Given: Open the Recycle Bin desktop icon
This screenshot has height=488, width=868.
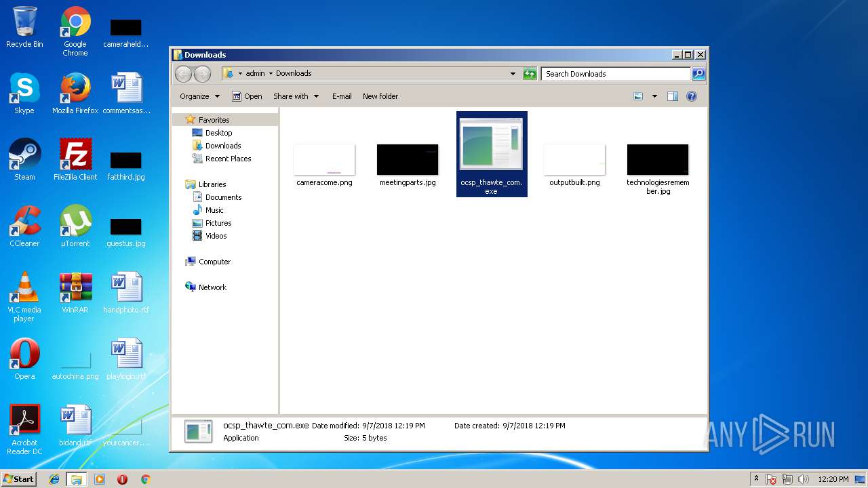Looking at the screenshot, I should click(x=24, y=28).
